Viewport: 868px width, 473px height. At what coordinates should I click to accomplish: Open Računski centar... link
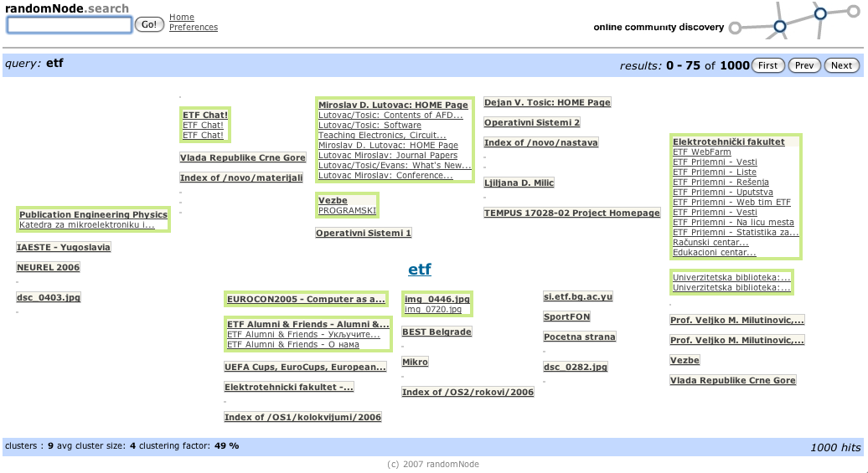[710, 242]
